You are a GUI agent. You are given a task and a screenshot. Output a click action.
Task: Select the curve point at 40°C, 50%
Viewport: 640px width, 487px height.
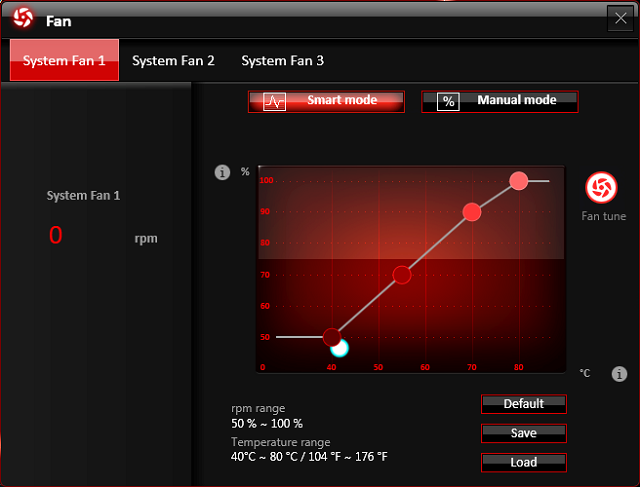(332, 337)
